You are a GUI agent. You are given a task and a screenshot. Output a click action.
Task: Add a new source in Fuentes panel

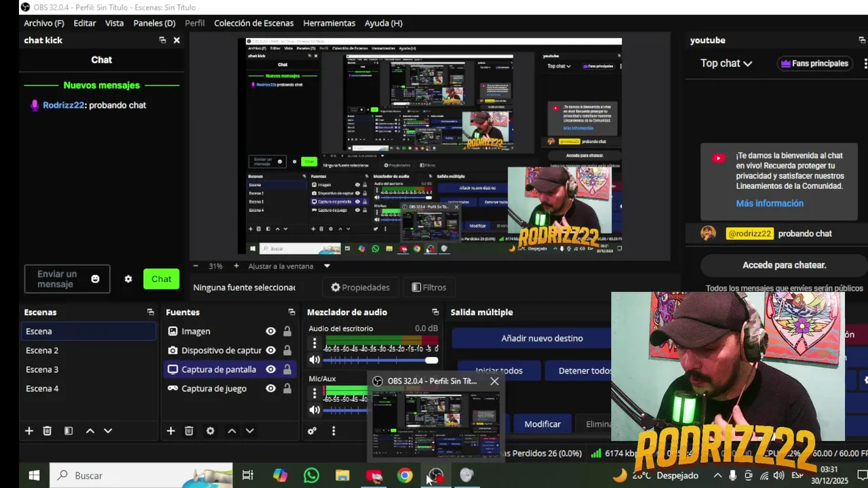pos(171,430)
